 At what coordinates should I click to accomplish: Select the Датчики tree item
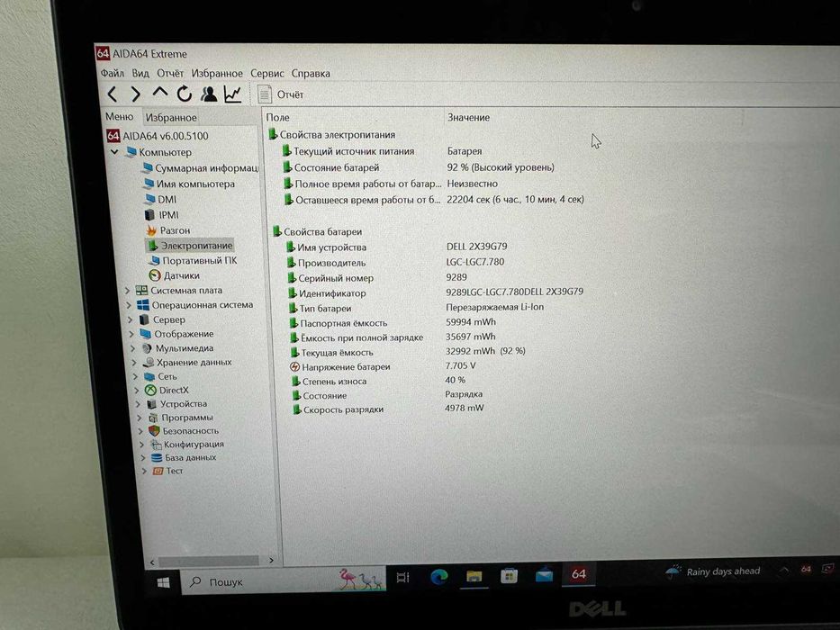(174, 275)
